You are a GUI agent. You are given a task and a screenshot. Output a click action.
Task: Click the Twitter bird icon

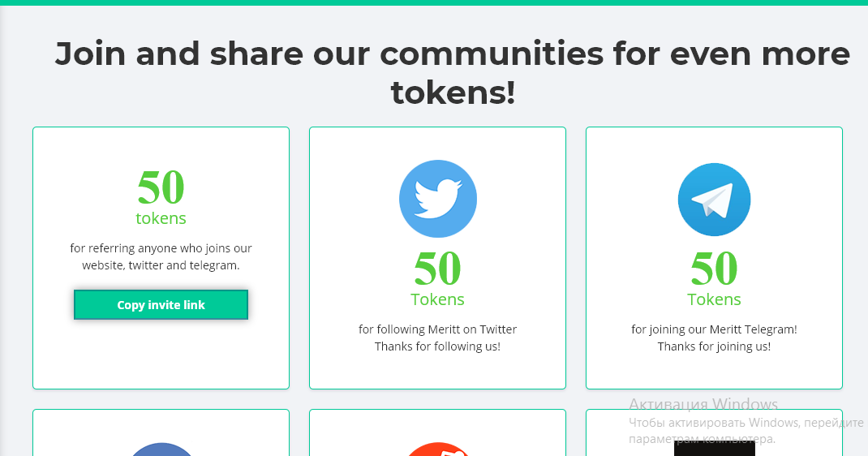tap(437, 199)
